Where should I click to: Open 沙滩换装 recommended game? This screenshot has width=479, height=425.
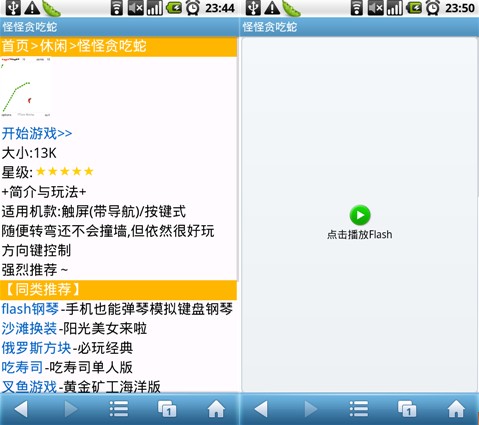[x=29, y=329]
